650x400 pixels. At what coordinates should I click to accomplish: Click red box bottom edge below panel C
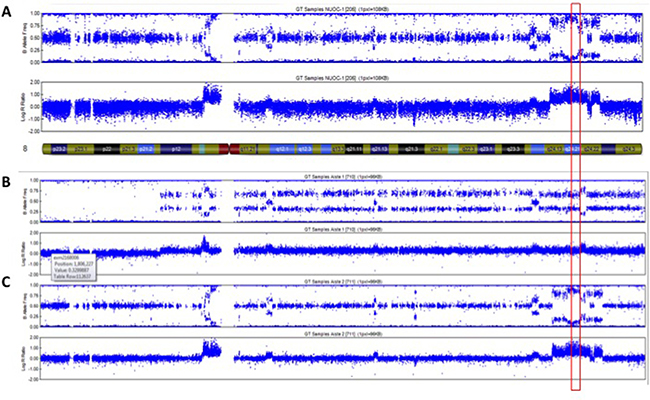tap(575, 391)
